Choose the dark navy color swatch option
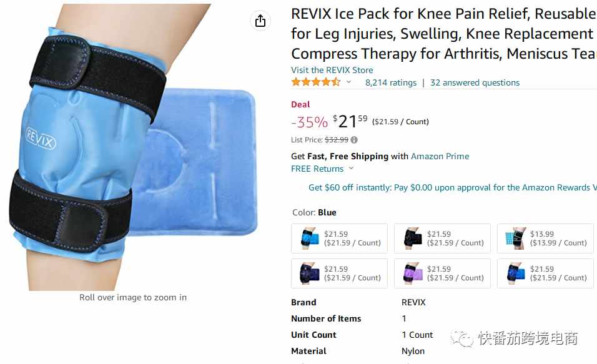Screen dimensions: 597x364 click(x=339, y=273)
